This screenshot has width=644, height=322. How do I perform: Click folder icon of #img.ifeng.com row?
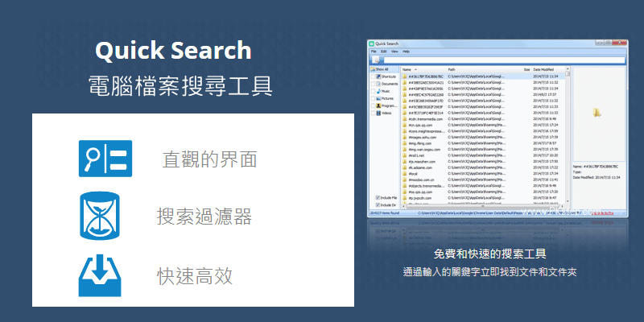point(405,143)
